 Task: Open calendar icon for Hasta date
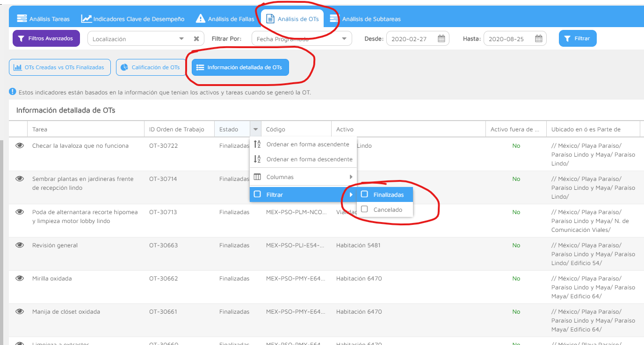tap(538, 39)
